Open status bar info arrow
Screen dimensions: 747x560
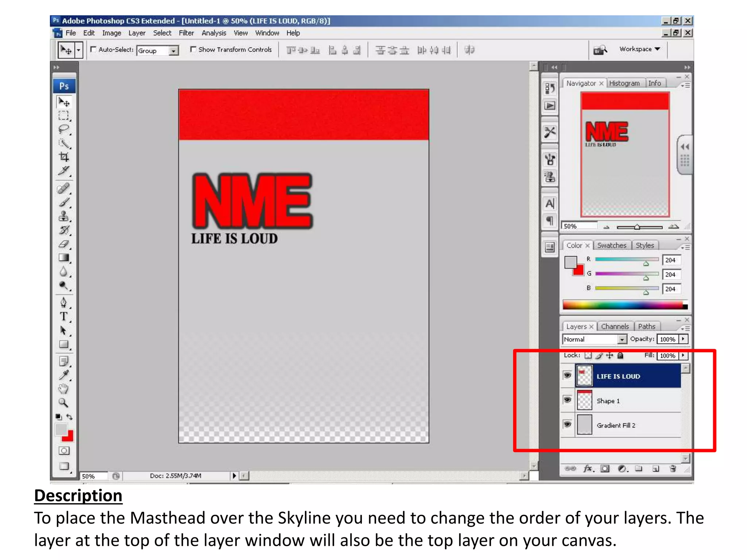(x=234, y=476)
